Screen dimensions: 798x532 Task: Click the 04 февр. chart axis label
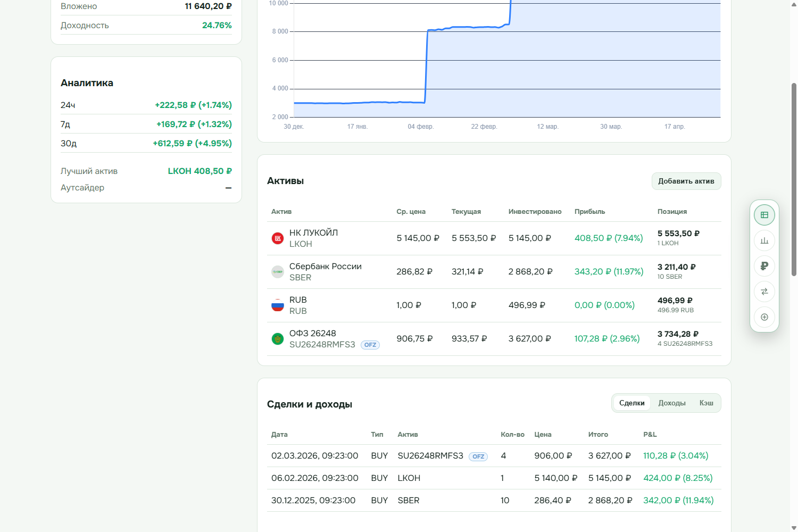421,127
